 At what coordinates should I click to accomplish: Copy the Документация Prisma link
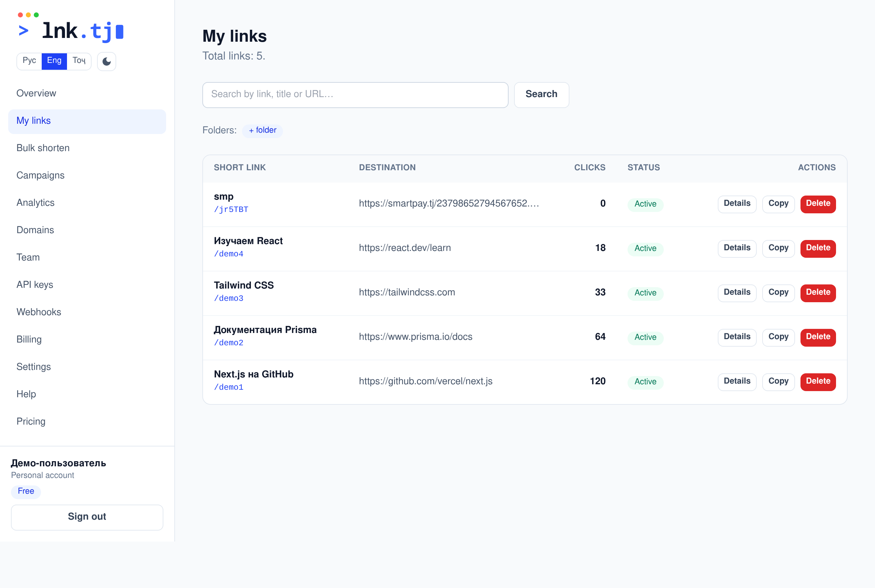click(778, 337)
